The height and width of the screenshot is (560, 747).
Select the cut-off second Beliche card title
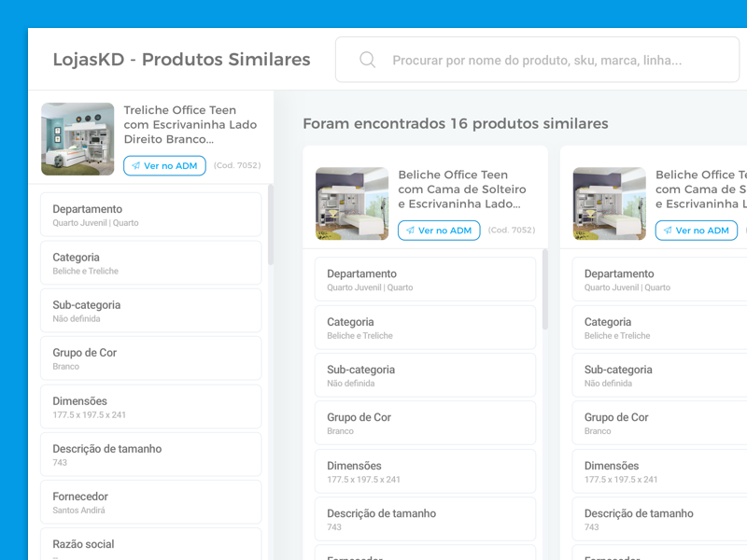pos(701,189)
